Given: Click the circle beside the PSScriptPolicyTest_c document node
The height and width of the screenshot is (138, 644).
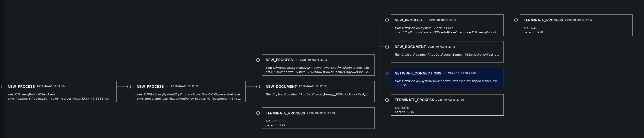Looking at the screenshot, I should [x=258, y=87].
